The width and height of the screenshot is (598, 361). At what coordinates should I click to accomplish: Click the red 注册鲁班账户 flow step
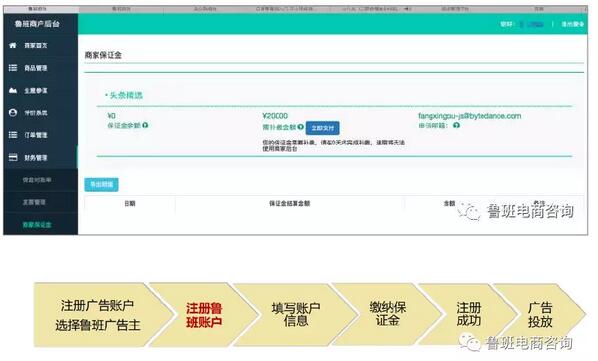point(204,315)
